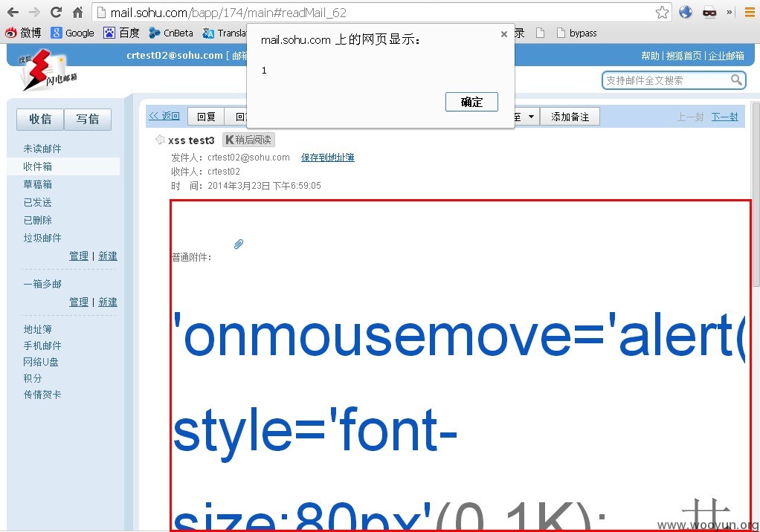
Task: Open the 垃圾邮件 folder
Action: (x=42, y=239)
